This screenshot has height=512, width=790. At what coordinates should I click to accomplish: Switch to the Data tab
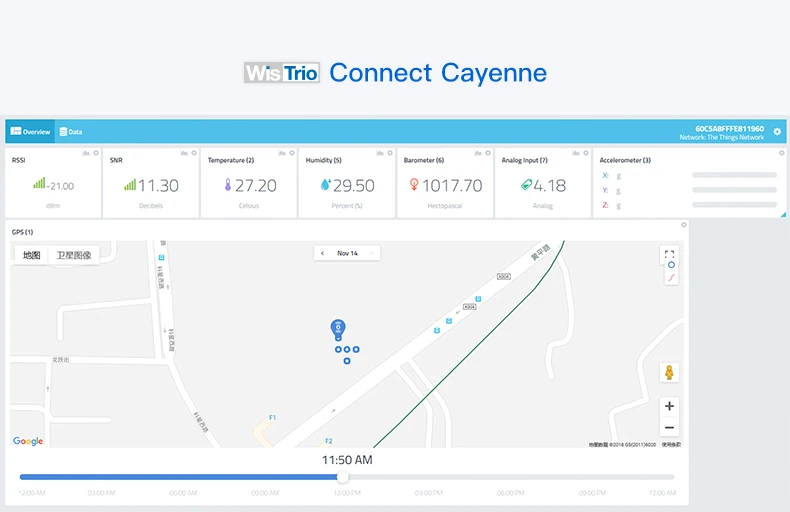[x=71, y=132]
